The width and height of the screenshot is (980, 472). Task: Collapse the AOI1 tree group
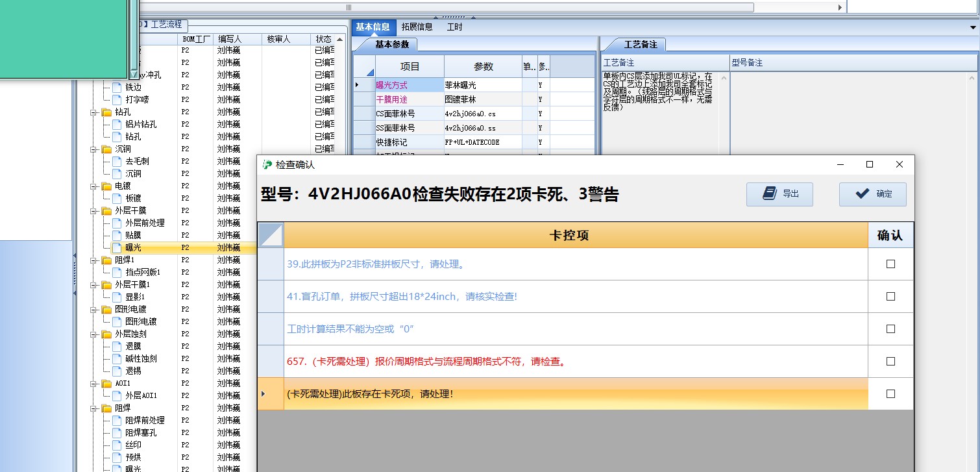[92, 384]
